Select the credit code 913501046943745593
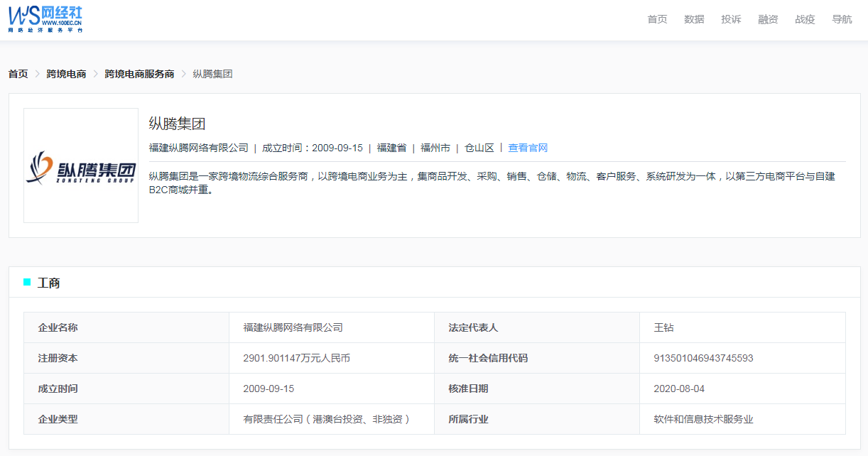This screenshot has width=868, height=456. (703, 358)
